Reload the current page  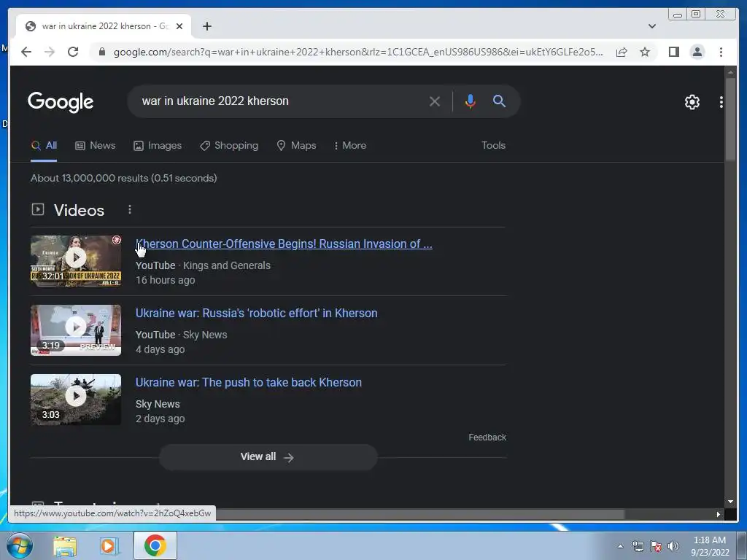[73, 52]
